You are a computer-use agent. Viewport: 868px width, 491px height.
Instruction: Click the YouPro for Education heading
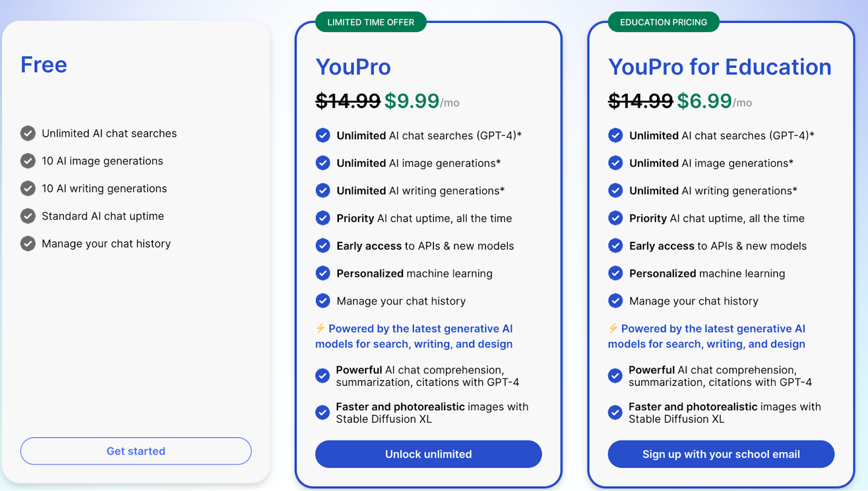(x=720, y=67)
